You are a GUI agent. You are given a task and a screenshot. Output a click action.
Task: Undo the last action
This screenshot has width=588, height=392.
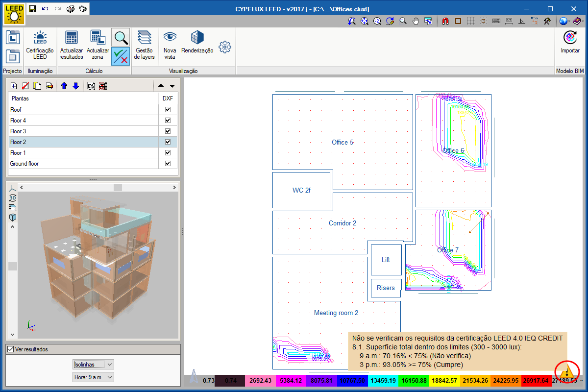click(45, 9)
